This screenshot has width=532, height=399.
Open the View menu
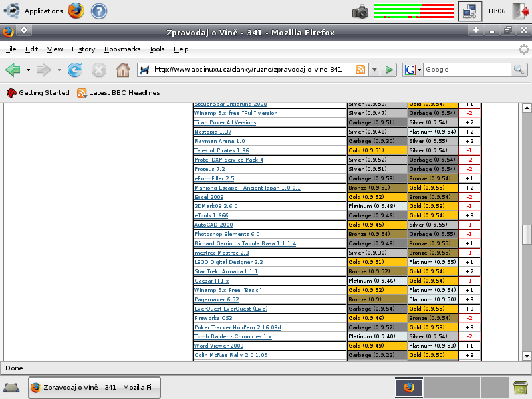[55, 49]
